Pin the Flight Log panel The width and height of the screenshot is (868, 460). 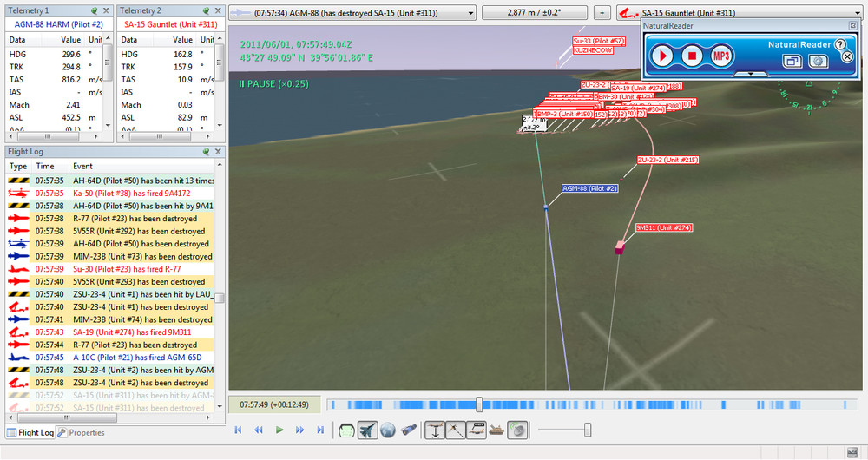(x=206, y=152)
